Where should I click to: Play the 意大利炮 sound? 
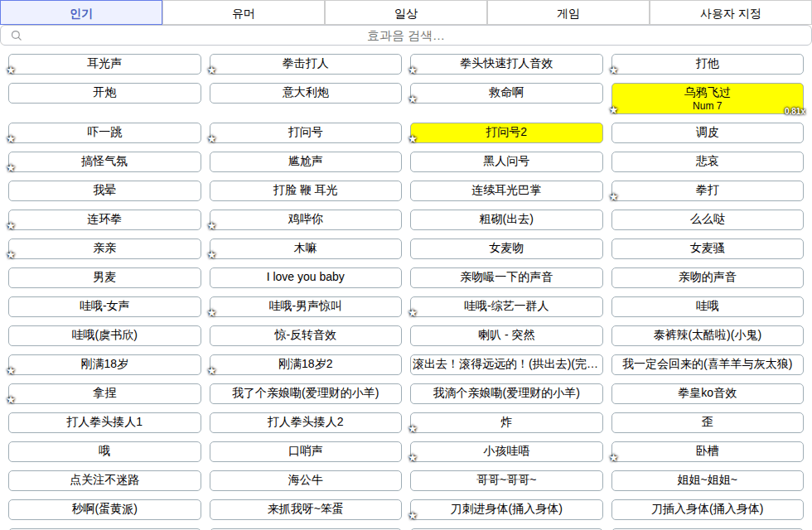pyautogui.click(x=306, y=93)
